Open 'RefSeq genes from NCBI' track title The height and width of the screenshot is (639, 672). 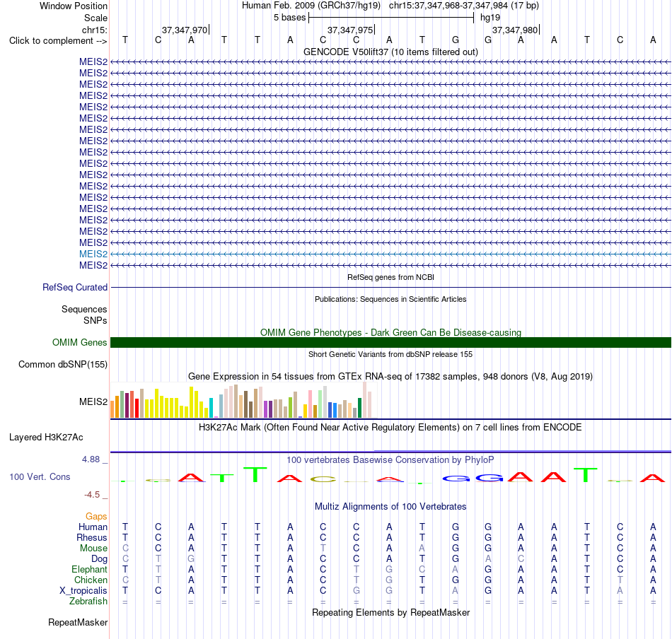(390, 277)
